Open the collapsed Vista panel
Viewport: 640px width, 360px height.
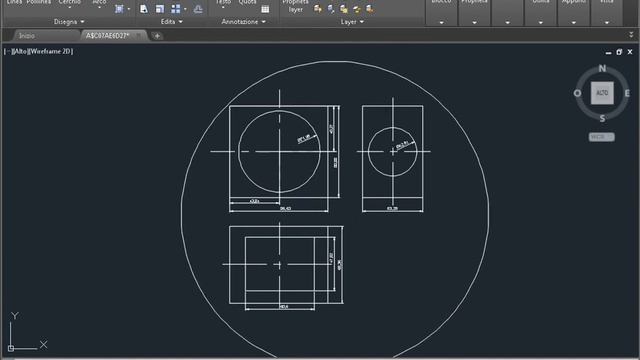[607, 12]
